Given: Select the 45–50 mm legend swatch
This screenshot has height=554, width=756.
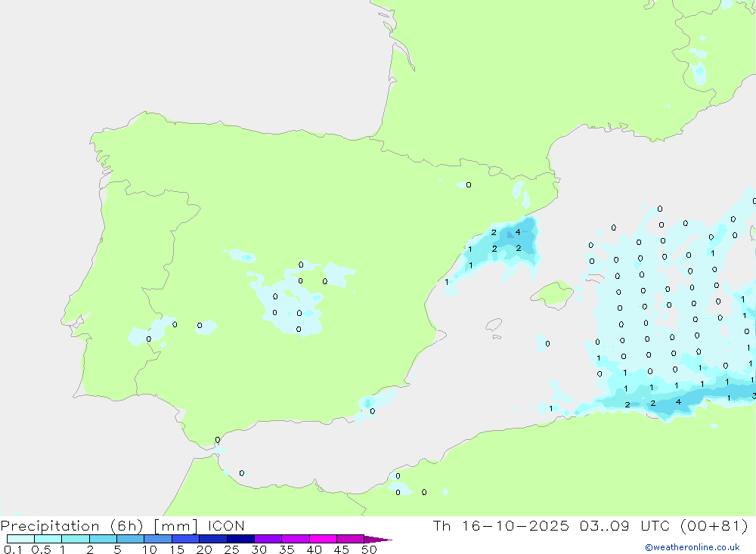Looking at the screenshot, I should 351,539.
